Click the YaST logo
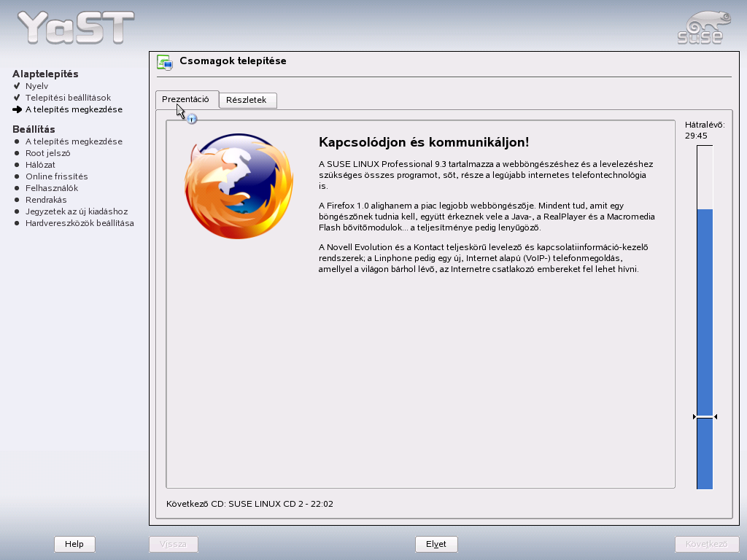Viewport: 747px width, 560px height. pos(76,28)
